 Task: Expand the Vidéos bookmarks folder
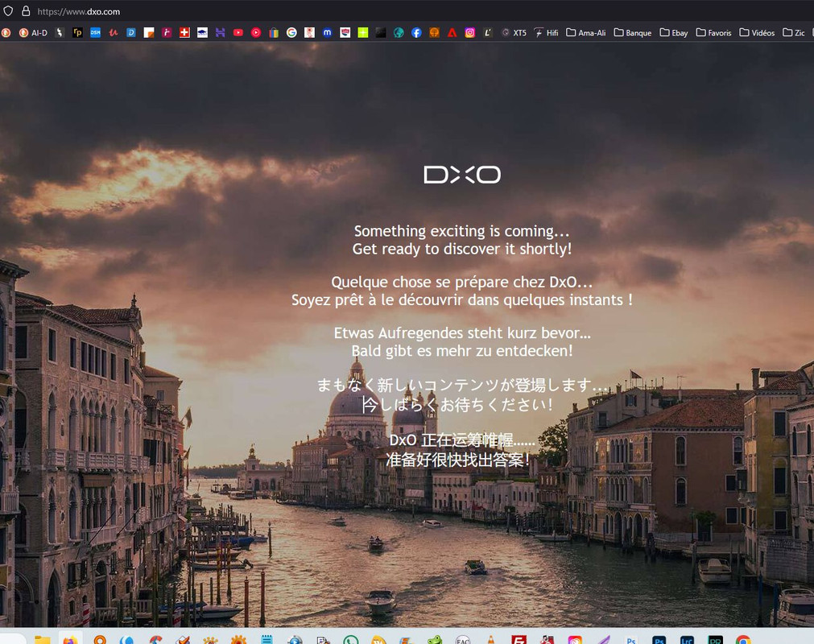tap(757, 33)
